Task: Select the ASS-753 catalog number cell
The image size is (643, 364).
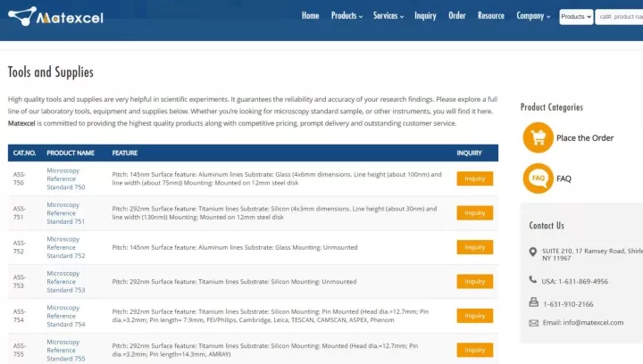Action: point(19,281)
